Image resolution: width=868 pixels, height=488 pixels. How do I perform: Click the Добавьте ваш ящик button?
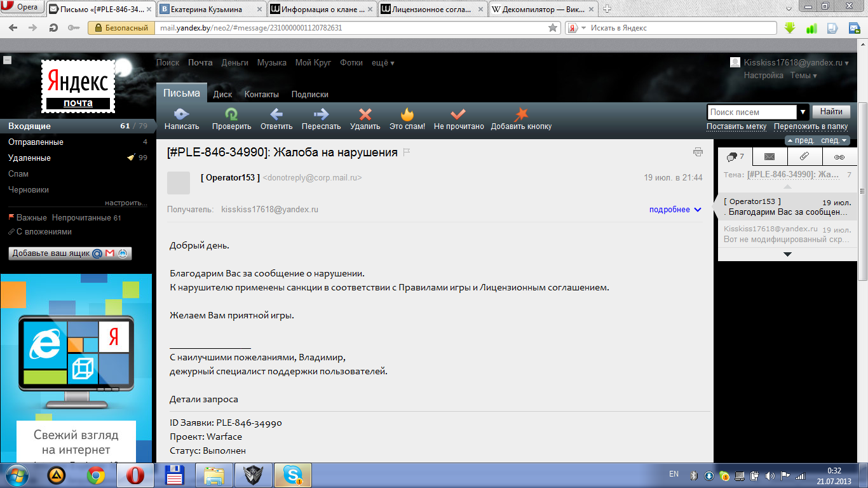pyautogui.click(x=70, y=253)
